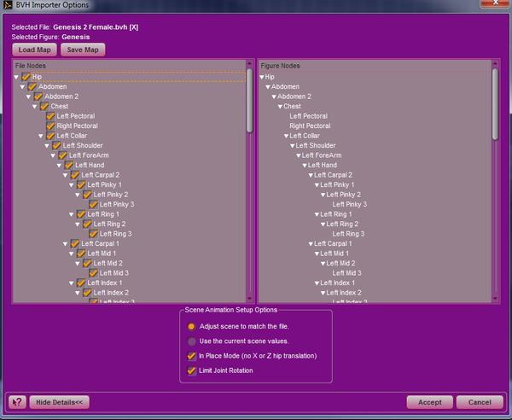This screenshot has width=512, height=420.
Task: Collapse the Abdomen node in File Nodes
Action: 22,87
